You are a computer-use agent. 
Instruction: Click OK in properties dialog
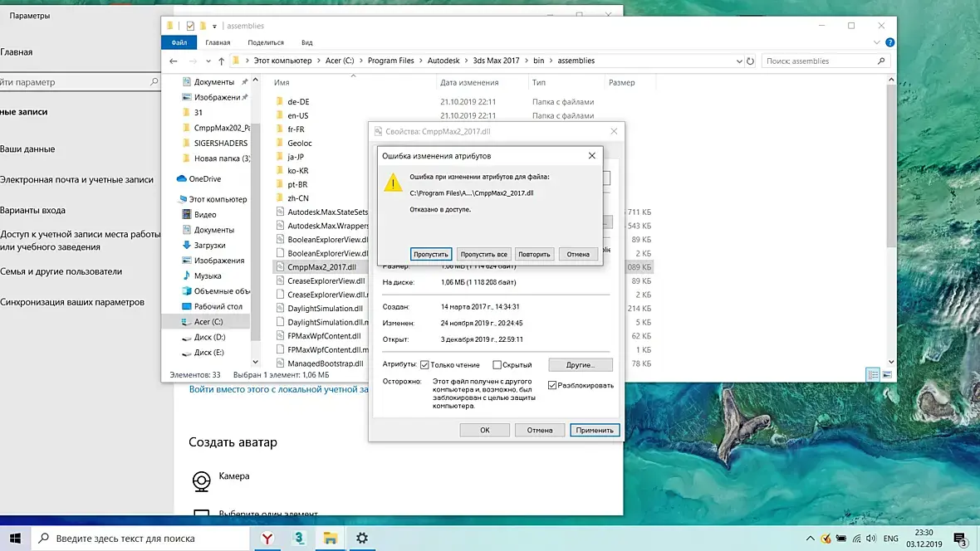coord(485,430)
